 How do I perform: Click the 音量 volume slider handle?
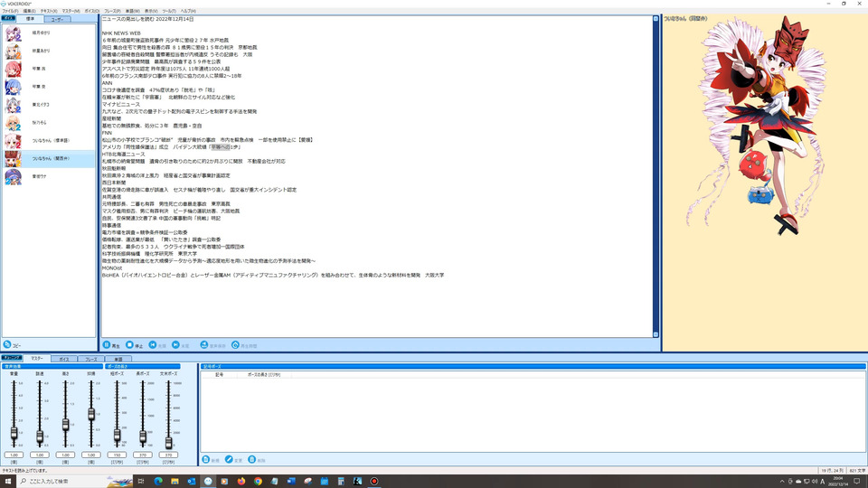[x=14, y=433]
